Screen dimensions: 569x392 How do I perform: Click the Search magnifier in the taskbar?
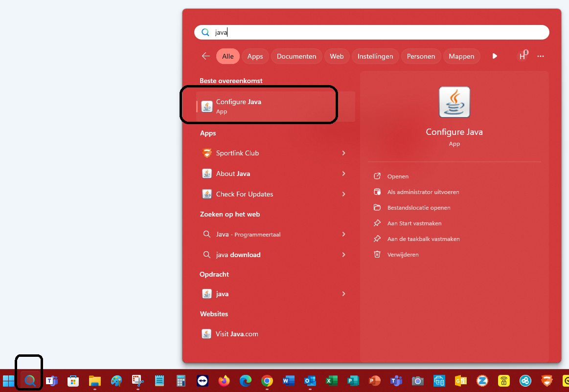(x=30, y=381)
